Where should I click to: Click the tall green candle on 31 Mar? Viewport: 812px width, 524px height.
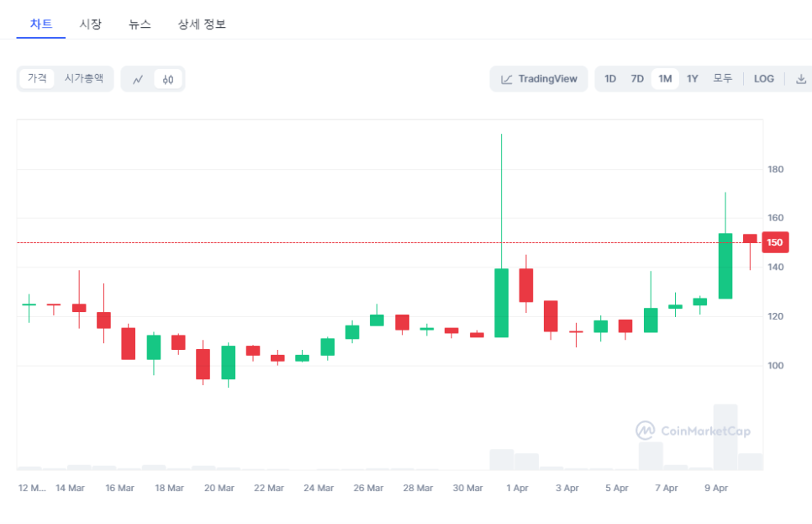click(501, 303)
